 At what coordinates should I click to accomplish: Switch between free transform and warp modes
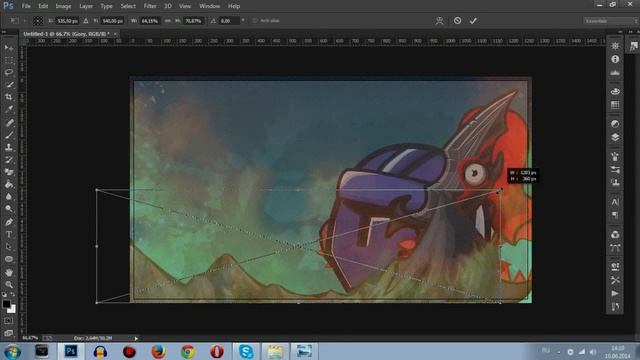point(439,21)
